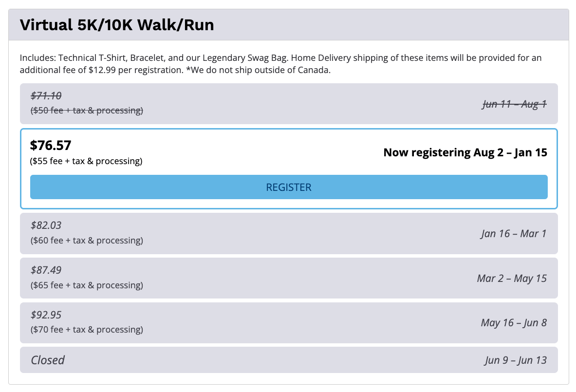Screen dimensions: 576x392
Task: Click the Jan 16 – Mar 1 date range
Action: pyautogui.click(x=514, y=234)
